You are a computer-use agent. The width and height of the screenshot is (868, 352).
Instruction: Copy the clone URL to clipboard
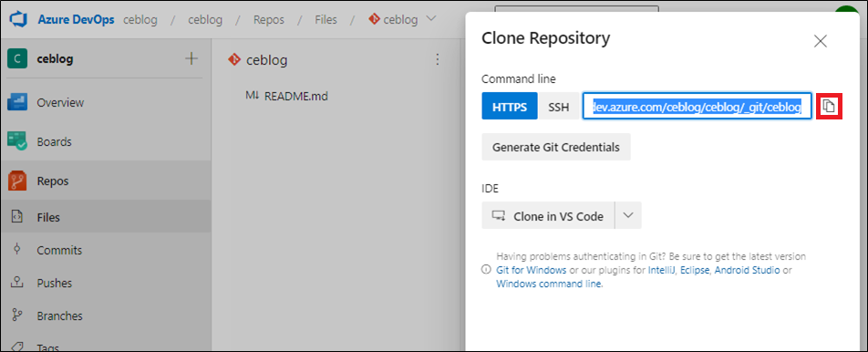829,107
